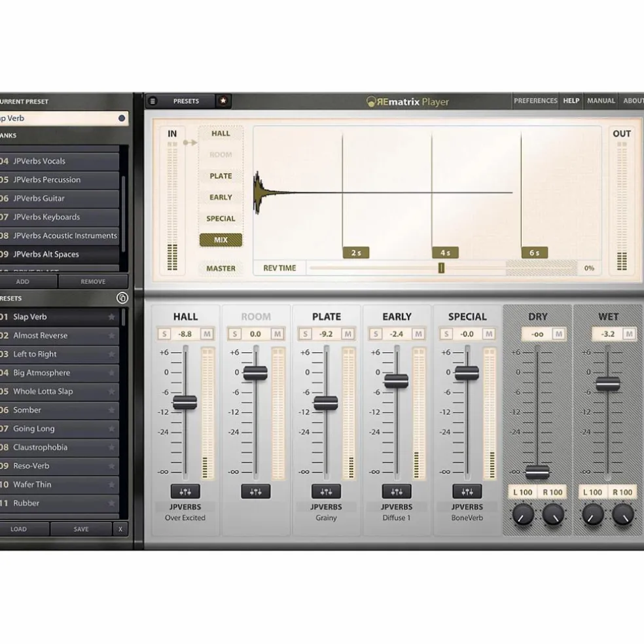644x644 pixels.
Task: Open the Presets panel button
Action: coord(186,101)
